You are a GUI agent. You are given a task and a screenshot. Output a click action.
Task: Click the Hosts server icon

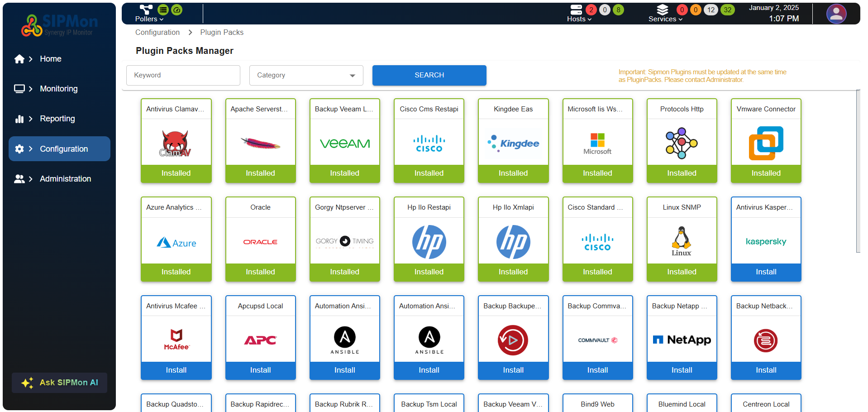pos(576,9)
